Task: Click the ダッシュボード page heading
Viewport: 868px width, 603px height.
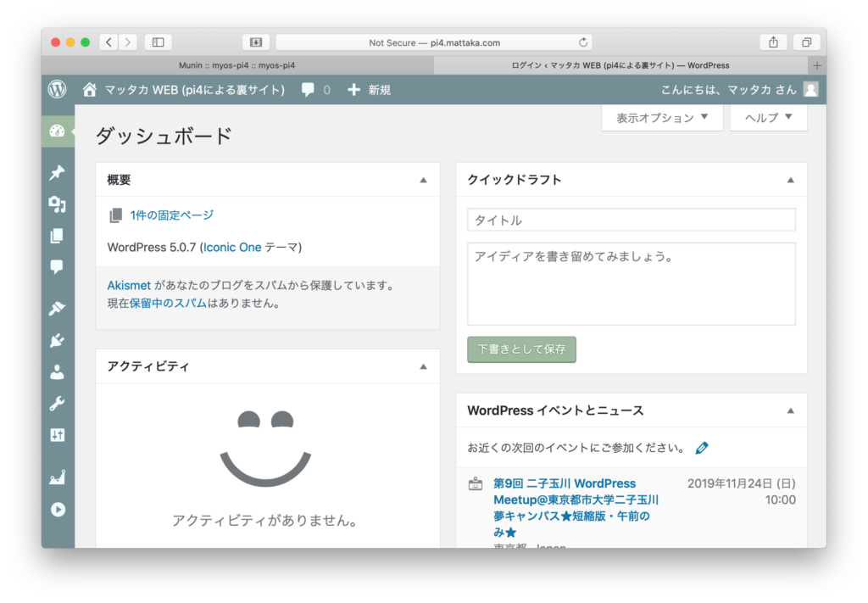Action: click(x=164, y=136)
